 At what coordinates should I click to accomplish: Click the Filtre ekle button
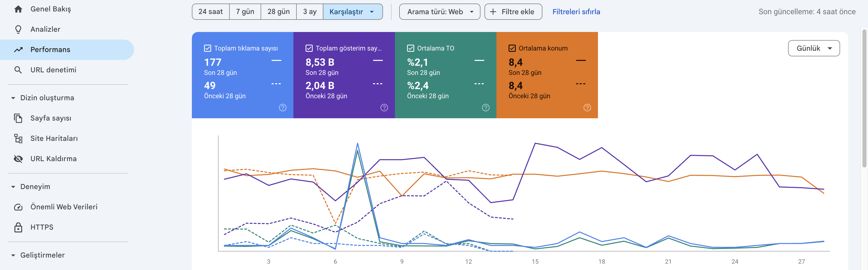click(x=513, y=12)
